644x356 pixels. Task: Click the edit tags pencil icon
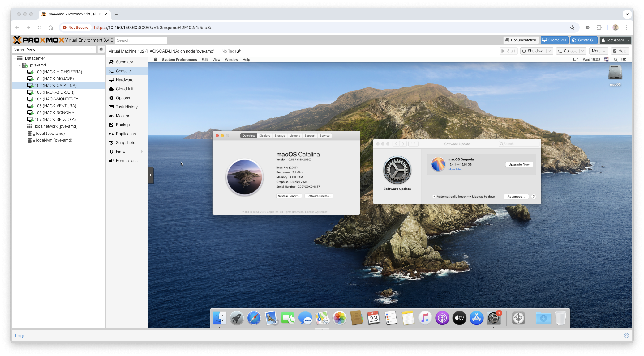click(239, 51)
